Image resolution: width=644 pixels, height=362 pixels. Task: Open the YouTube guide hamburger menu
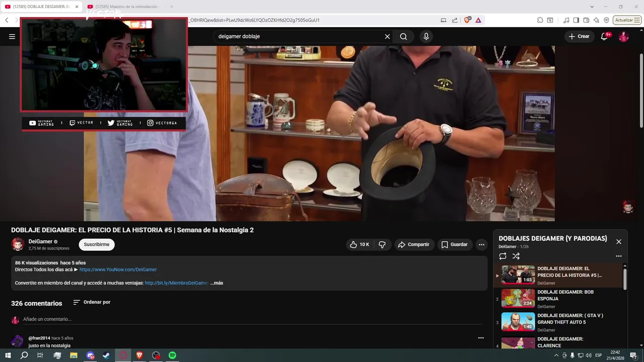tap(12, 36)
